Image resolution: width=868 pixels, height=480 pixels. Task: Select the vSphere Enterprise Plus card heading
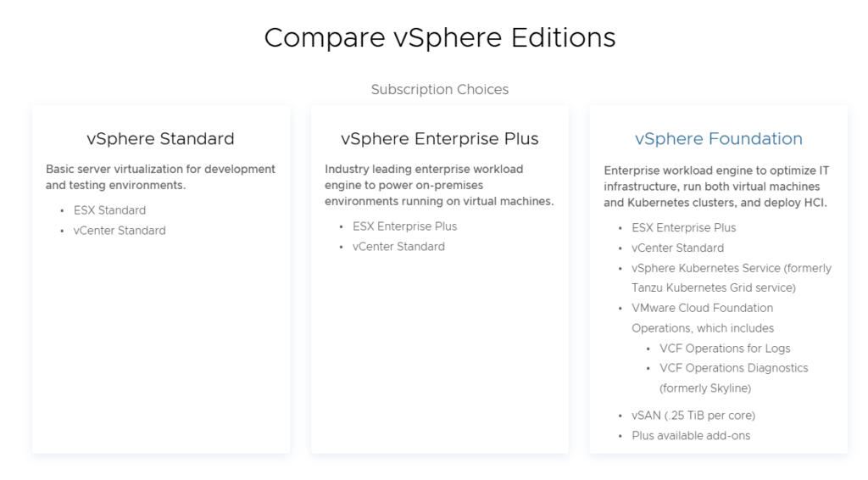coord(440,138)
